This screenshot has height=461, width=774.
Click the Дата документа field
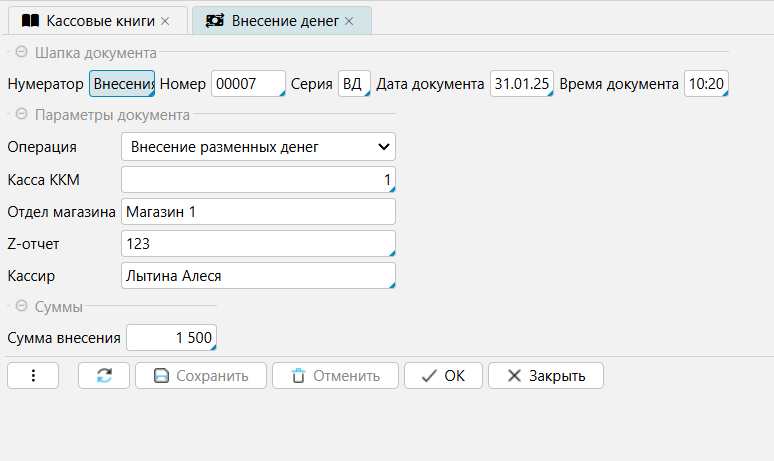[x=521, y=84]
